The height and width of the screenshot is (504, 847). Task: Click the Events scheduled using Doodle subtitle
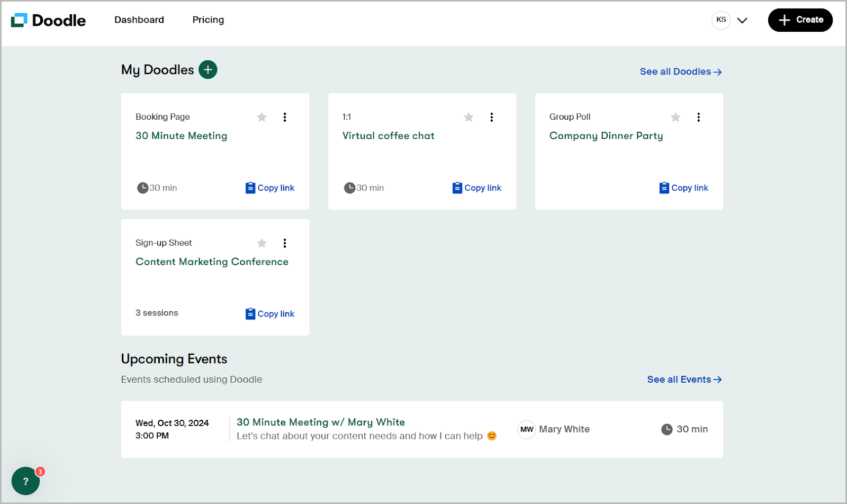coord(192,380)
